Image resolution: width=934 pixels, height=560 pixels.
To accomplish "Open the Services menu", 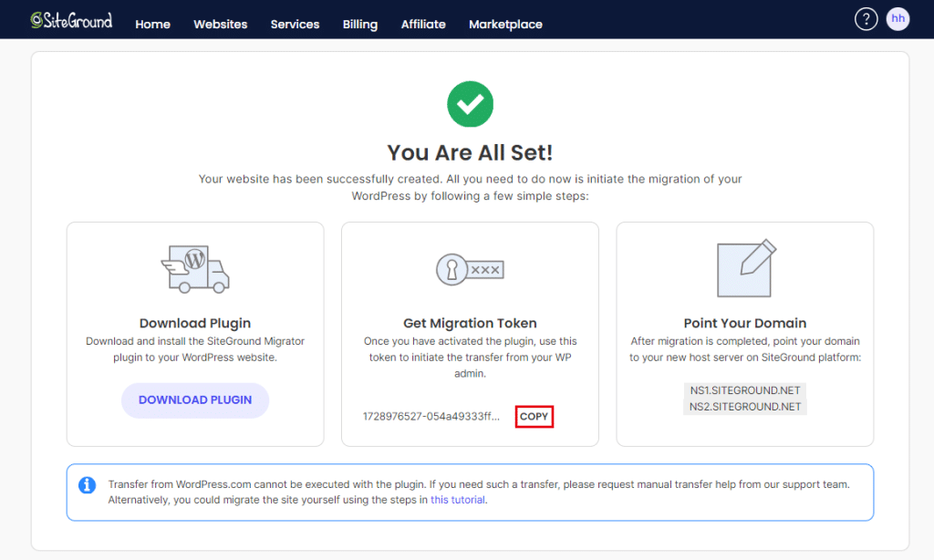I will pos(295,25).
